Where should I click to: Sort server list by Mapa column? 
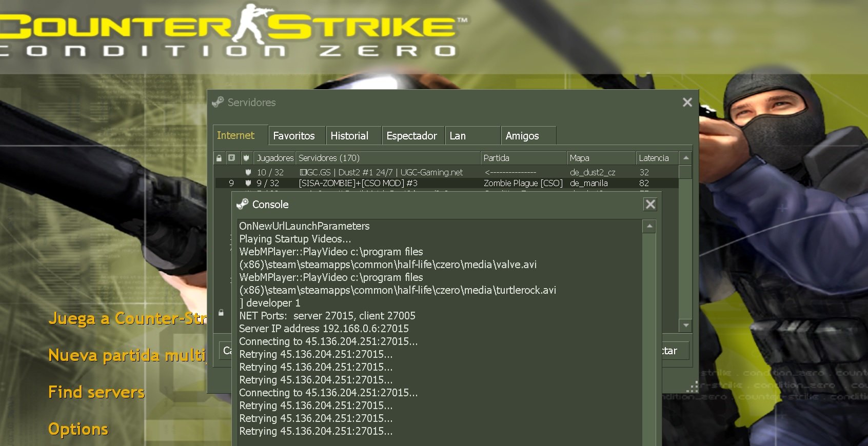[x=580, y=158]
